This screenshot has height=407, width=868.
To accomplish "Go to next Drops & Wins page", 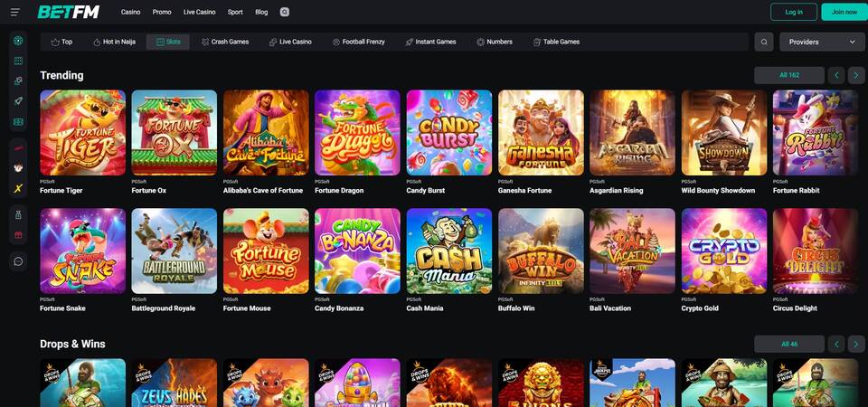I will pyautogui.click(x=856, y=344).
